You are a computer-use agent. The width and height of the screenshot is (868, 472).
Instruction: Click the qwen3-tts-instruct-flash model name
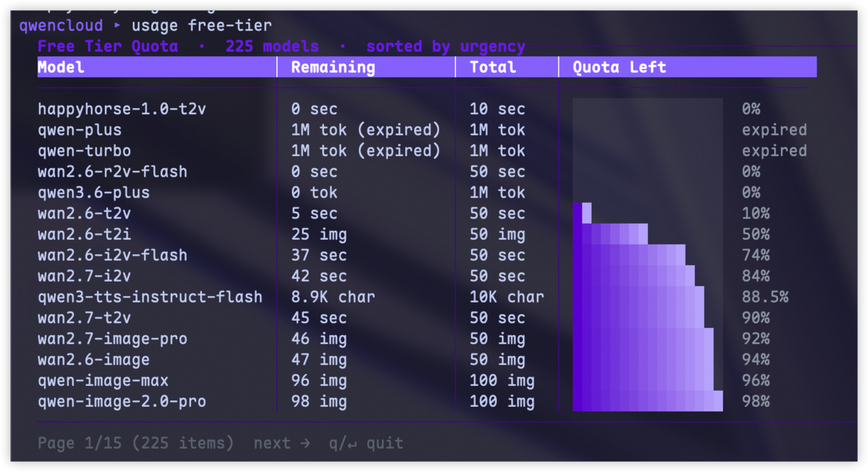(x=150, y=298)
